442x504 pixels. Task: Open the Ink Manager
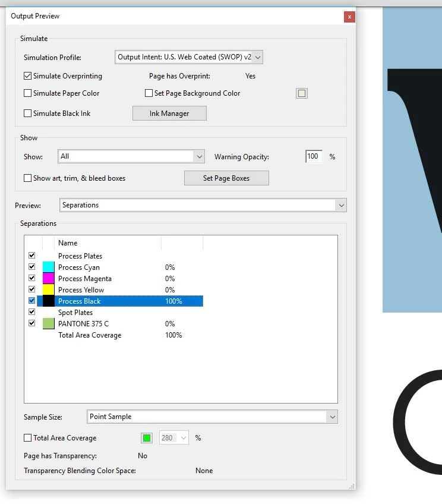tap(169, 114)
